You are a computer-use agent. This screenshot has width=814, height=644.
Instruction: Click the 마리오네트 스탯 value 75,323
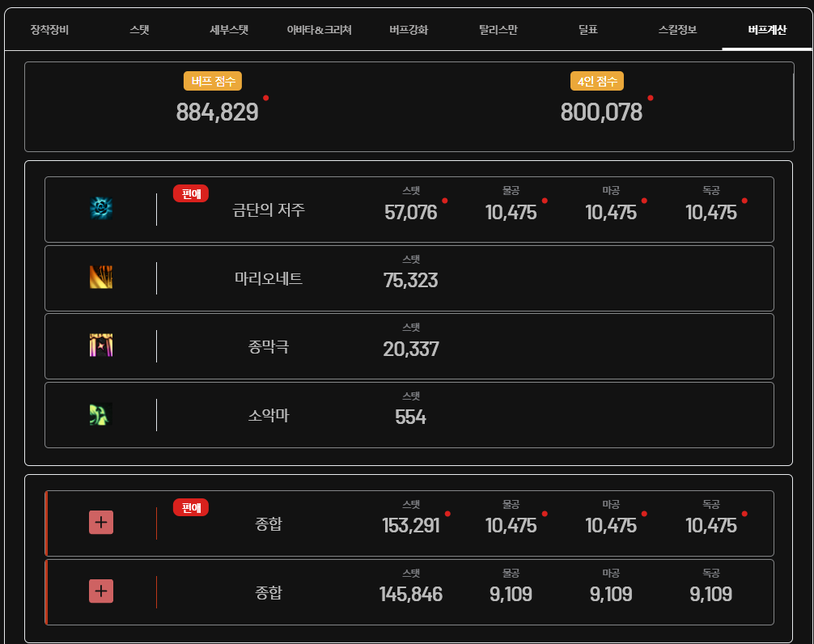(410, 281)
